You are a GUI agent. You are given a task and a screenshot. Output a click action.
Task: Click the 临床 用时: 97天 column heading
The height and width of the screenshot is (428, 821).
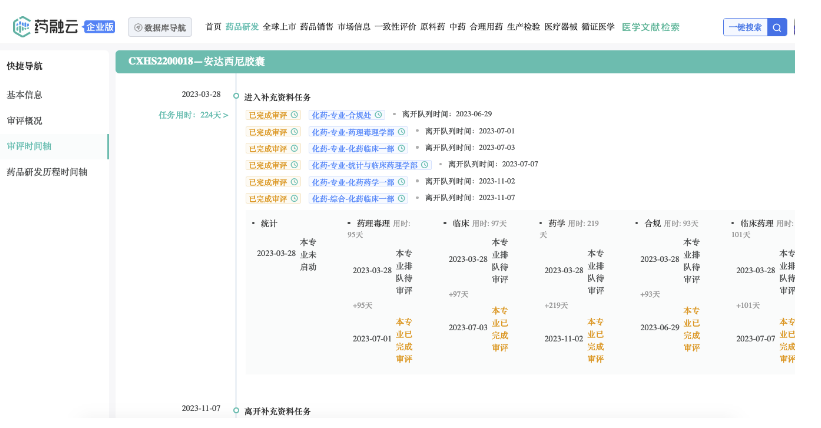(x=479, y=224)
